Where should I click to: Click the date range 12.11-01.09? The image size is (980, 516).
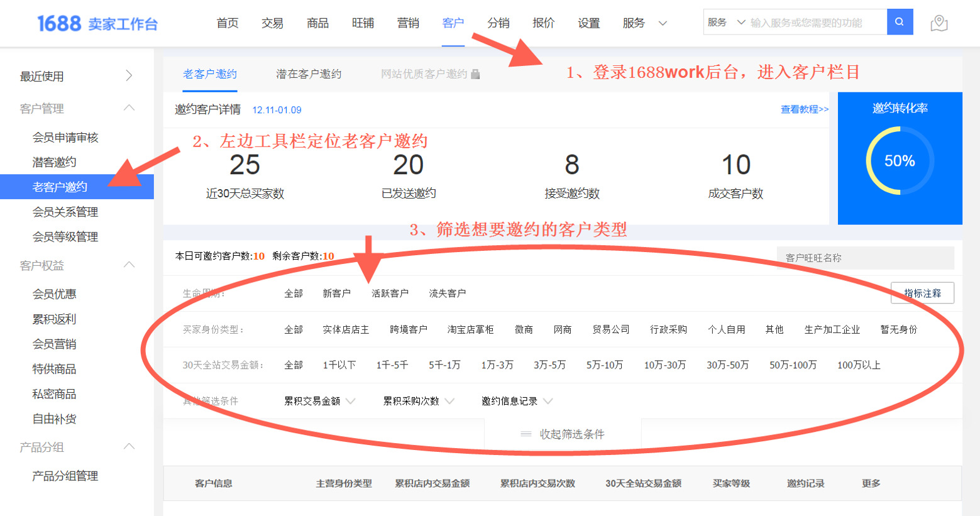pyautogui.click(x=277, y=110)
